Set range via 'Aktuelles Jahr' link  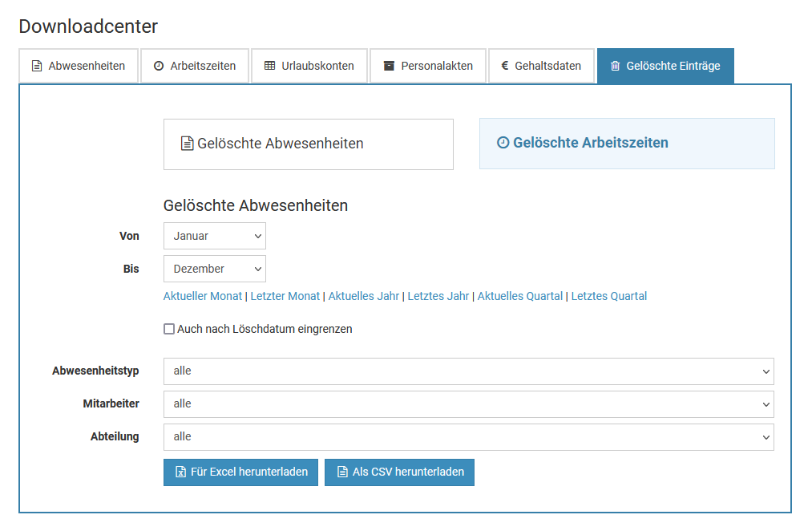[x=363, y=296]
